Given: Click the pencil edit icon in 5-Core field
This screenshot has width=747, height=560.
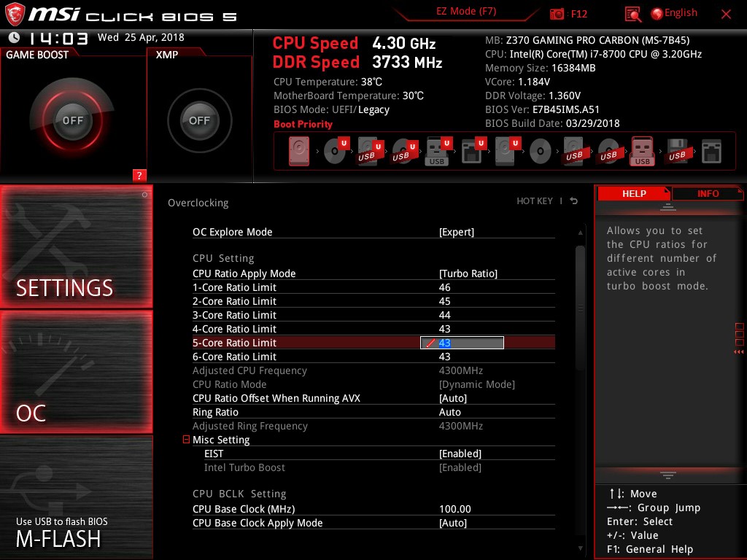Looking at the screenshot, I should tap(430, 343).
